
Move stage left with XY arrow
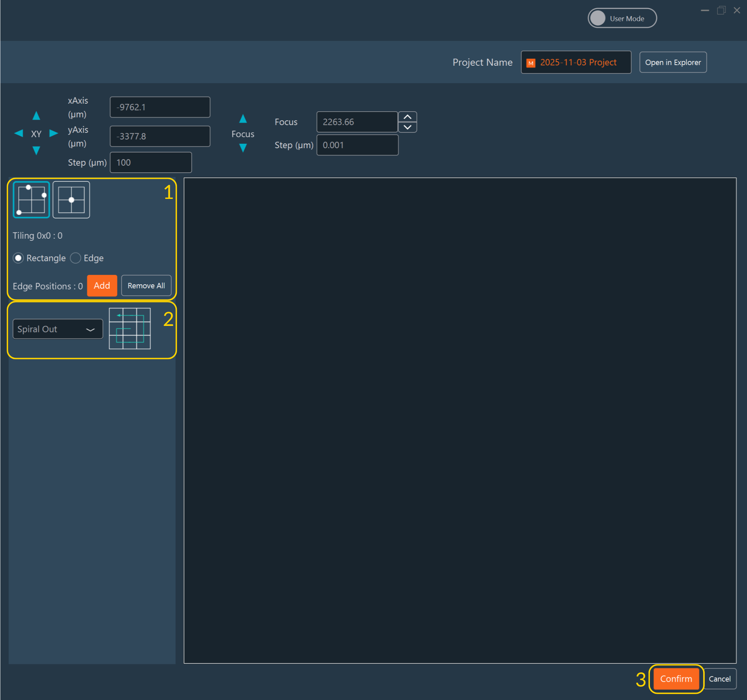[18, 133]
